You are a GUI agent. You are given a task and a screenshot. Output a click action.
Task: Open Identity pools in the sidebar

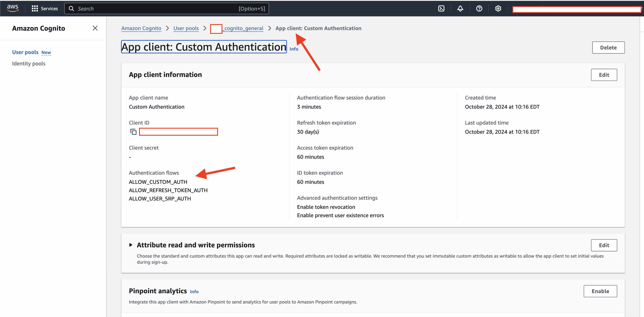point(29,63)
